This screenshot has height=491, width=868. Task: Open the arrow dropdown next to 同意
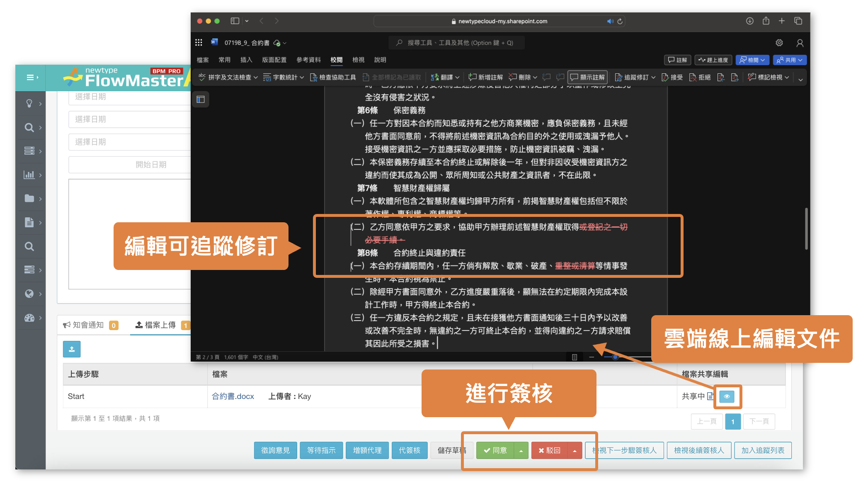coord(521,451)
